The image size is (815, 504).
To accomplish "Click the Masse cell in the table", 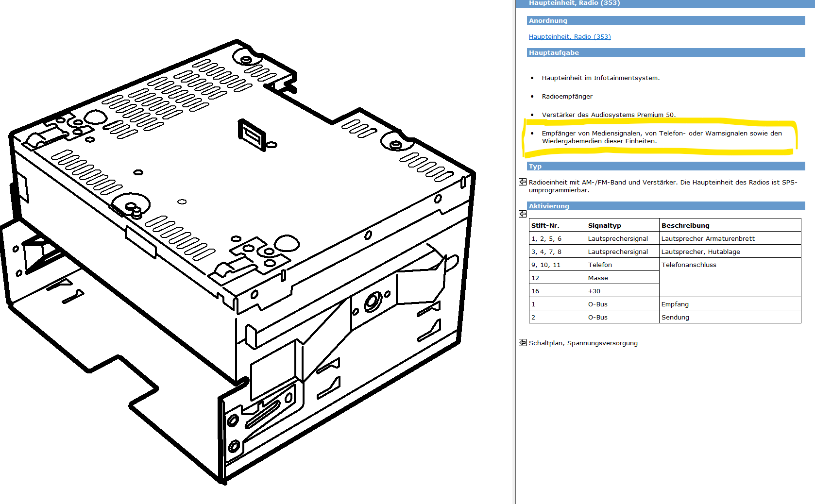I will (x=623, y=278).
